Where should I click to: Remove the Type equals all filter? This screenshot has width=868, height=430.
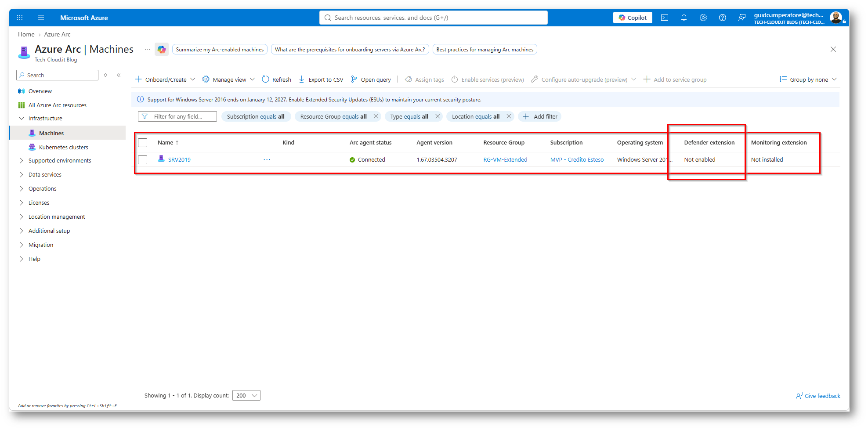pos(438,116)
